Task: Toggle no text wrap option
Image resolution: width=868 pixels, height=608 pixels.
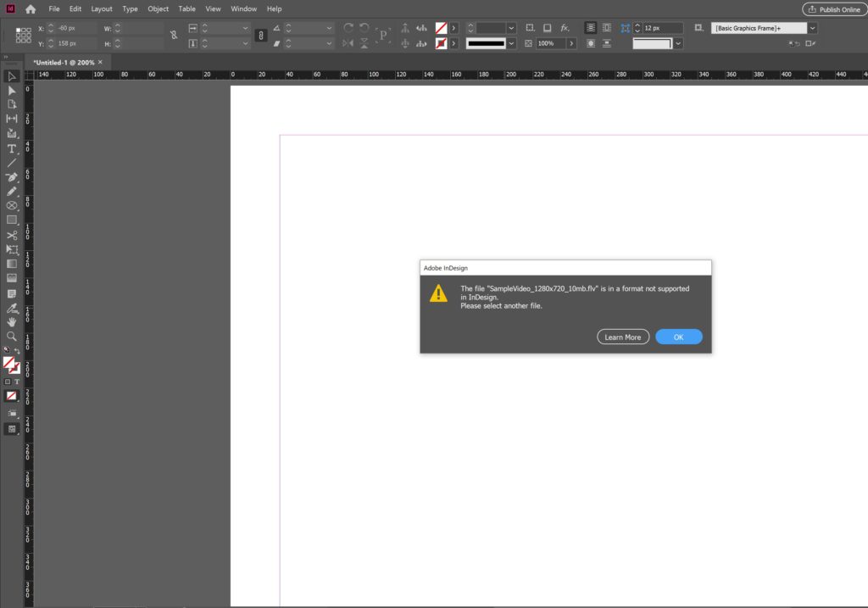Action: click(x=591, y=28)
